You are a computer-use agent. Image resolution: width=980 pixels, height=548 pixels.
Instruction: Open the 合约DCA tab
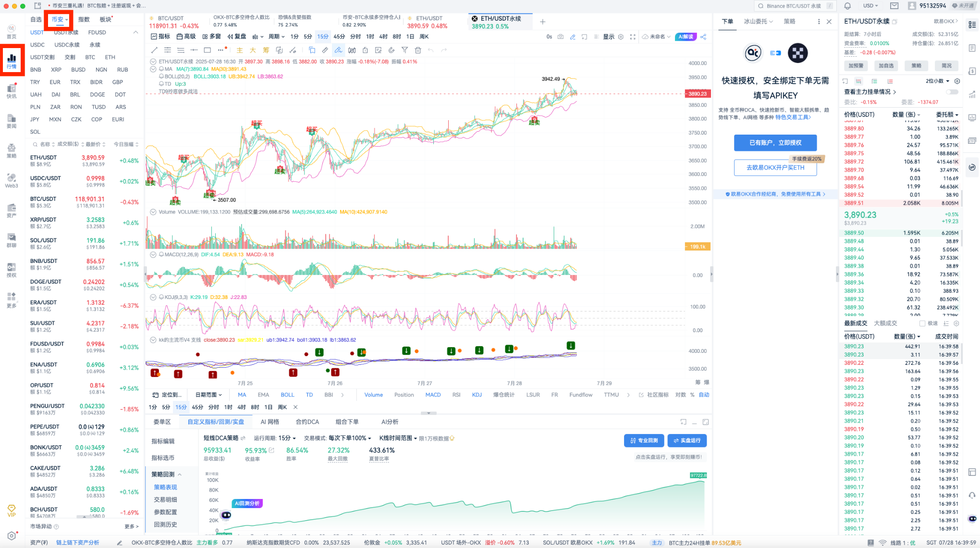307,422
